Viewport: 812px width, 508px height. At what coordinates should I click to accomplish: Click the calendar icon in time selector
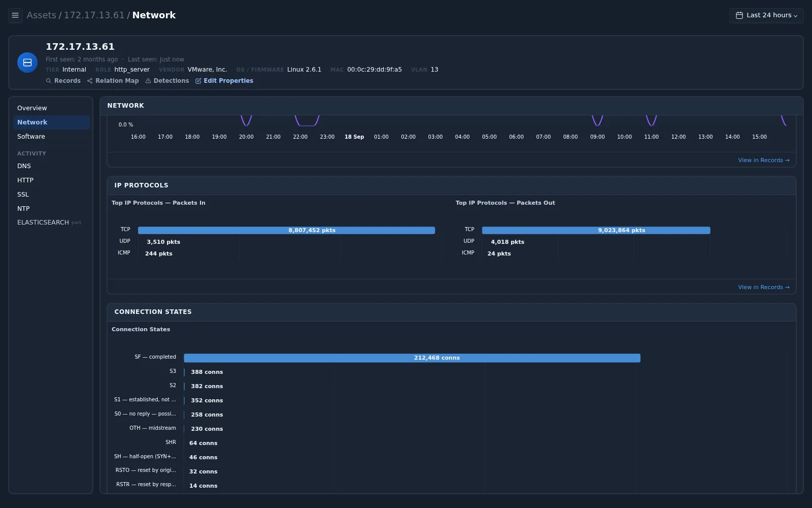pos(739,15)
